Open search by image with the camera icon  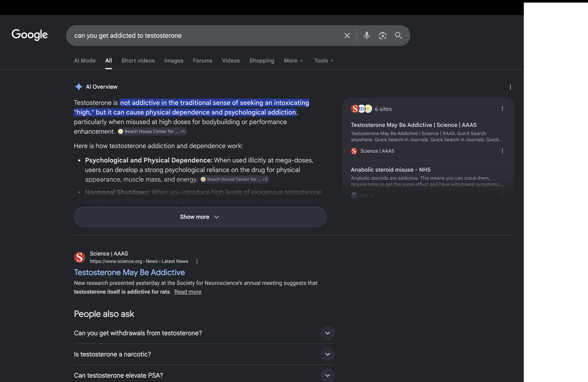(382, 36)
